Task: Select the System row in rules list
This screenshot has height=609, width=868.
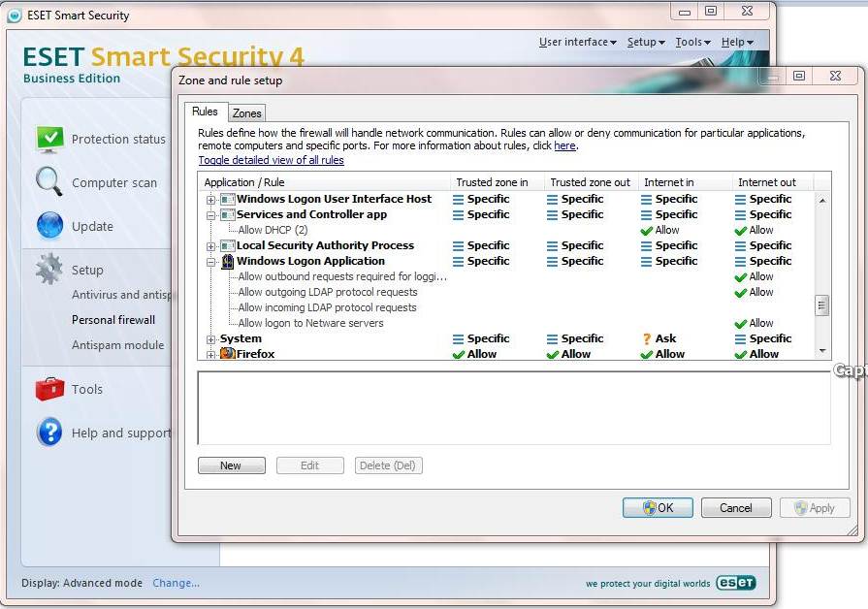Action: tap(506, 338)
